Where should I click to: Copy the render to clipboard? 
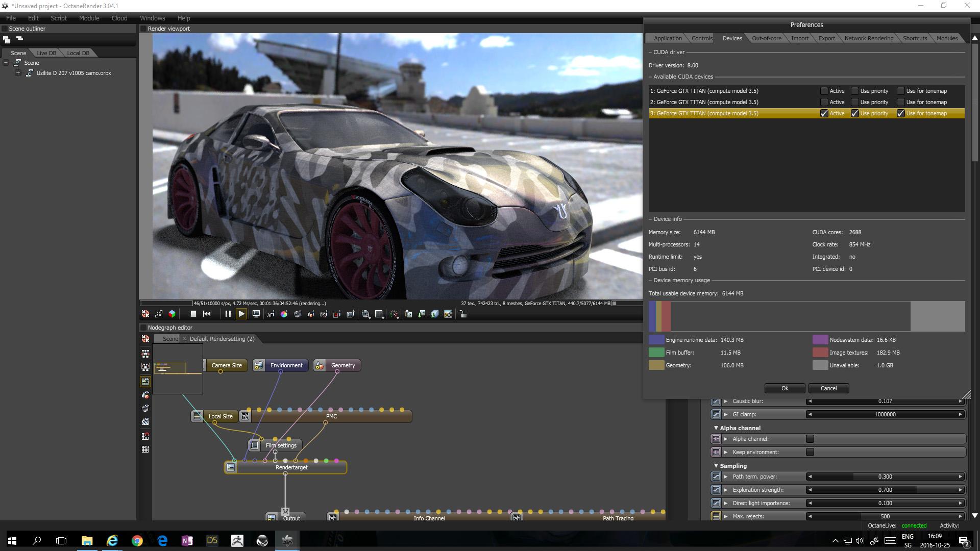[x=408, y=314]
